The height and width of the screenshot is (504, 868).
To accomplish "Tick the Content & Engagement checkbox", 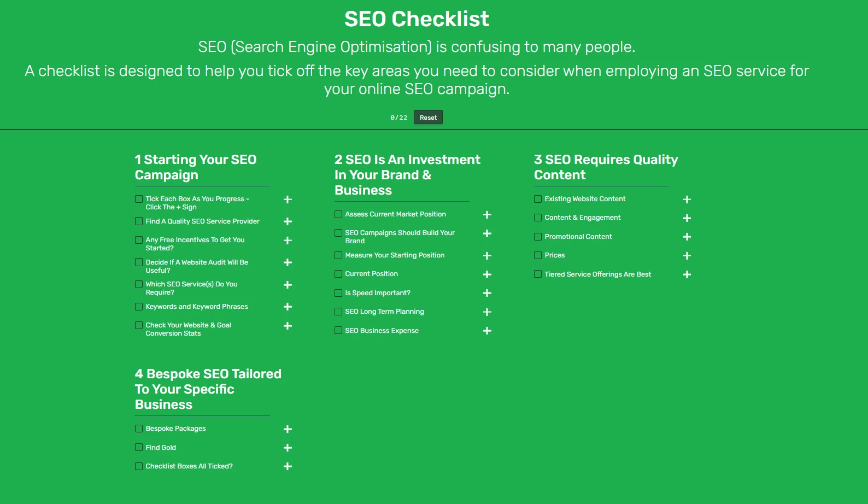I will tap(538, 218).
